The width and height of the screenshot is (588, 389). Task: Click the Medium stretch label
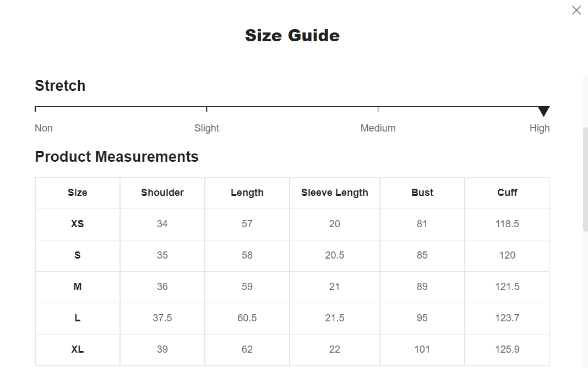(378, 128)
